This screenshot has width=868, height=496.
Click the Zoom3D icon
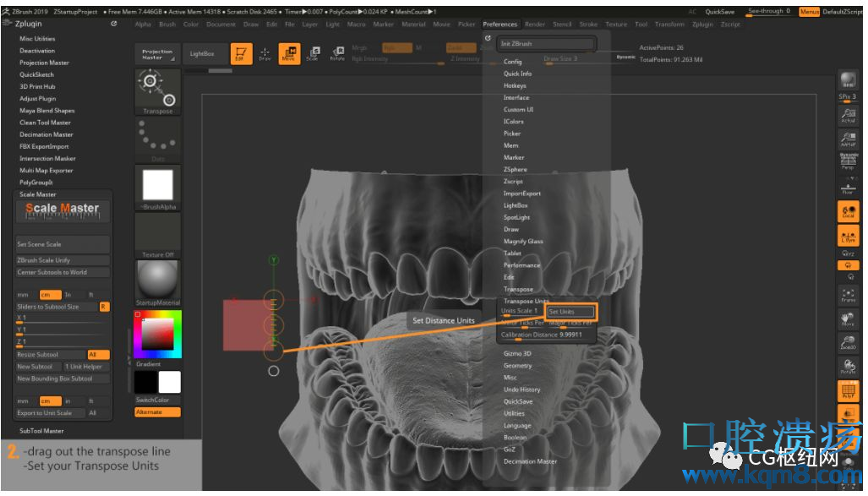pos(848,343)
